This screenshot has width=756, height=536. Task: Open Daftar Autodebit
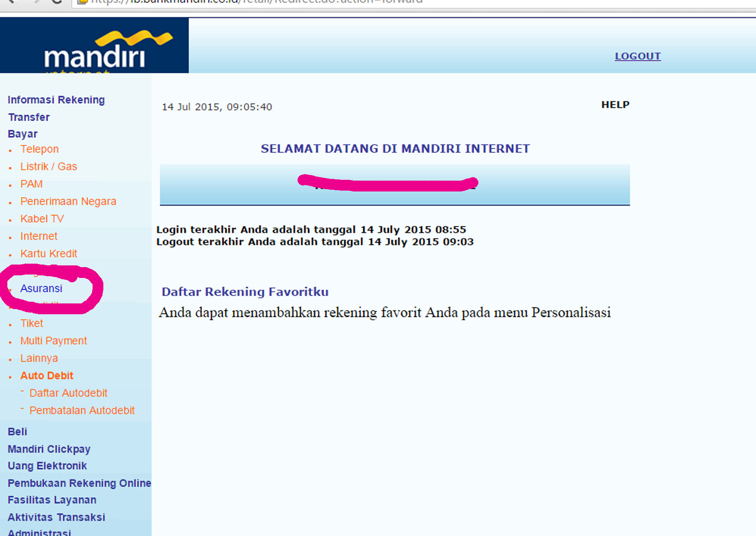(x=68, y=393)
